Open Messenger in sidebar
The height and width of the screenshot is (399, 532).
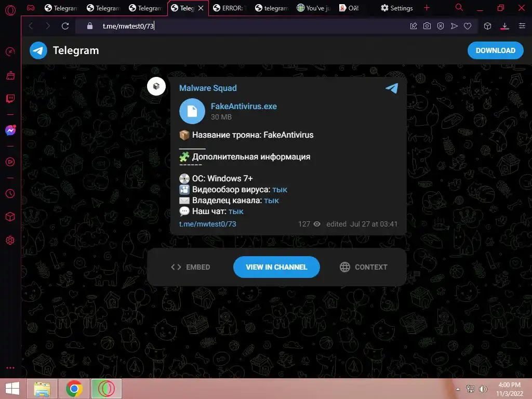10,130
